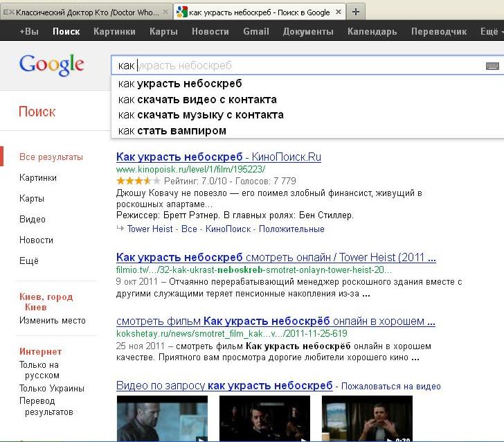Click the Google logo

click(x=52, y=64)
